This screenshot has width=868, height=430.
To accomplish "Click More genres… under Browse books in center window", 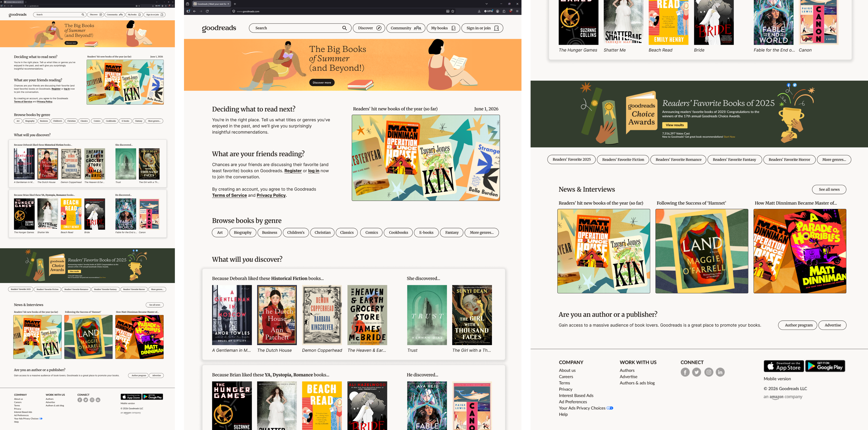I will pyautogui.click(x=482, y=233).
